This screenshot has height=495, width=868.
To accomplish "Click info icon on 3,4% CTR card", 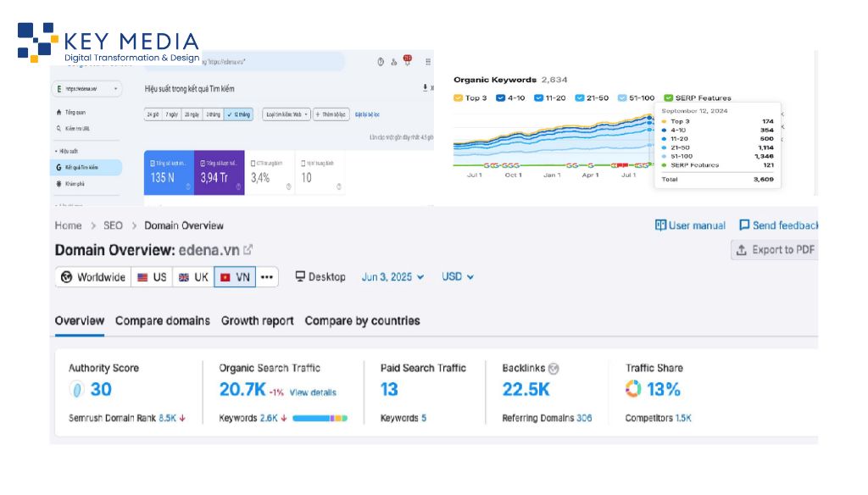I will 288,186.
